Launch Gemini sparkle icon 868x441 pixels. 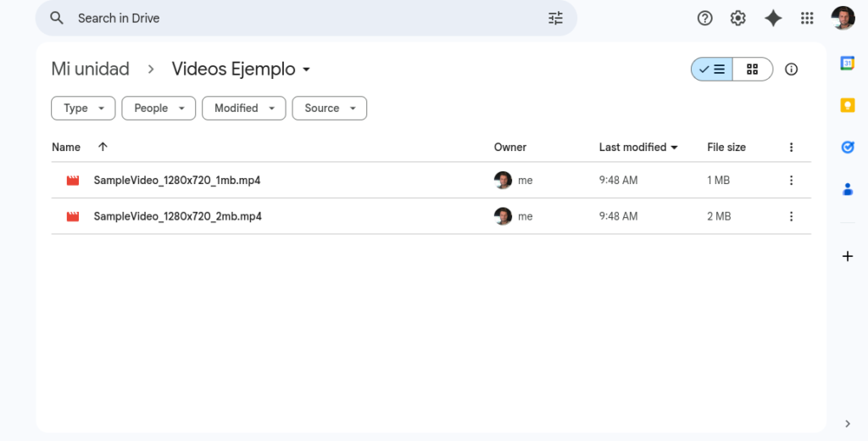click(773, 19)
